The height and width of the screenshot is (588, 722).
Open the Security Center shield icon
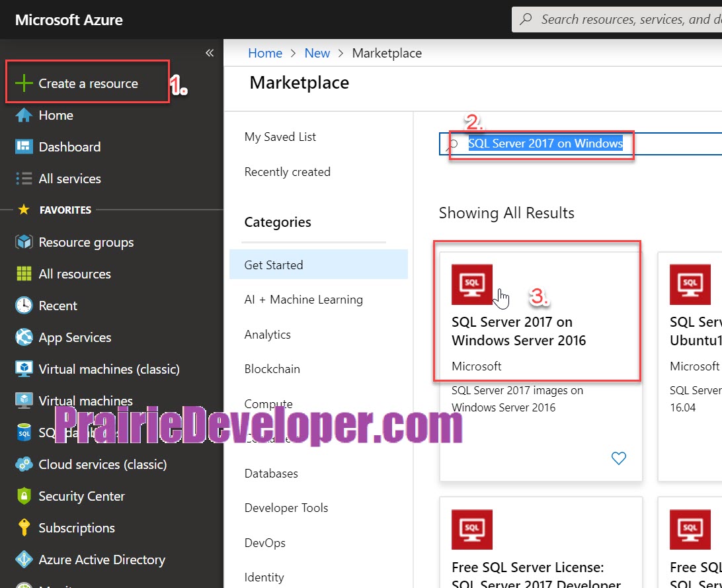click(24, 496)
